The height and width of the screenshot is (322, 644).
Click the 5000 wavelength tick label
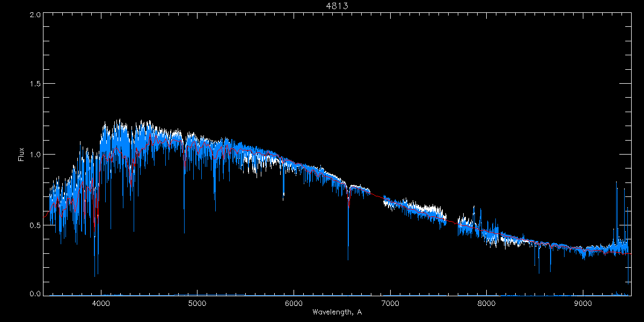[x=197, y=303]
